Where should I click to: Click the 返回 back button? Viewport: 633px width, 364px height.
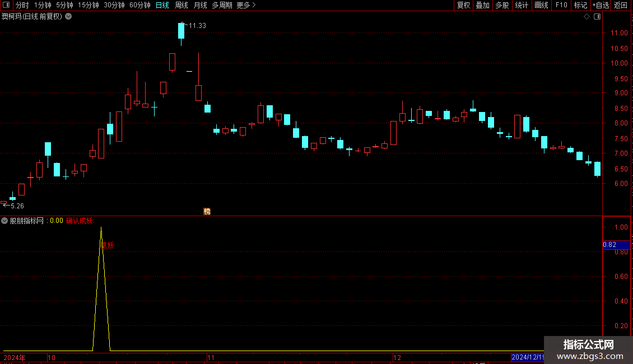tap(621, 5)
